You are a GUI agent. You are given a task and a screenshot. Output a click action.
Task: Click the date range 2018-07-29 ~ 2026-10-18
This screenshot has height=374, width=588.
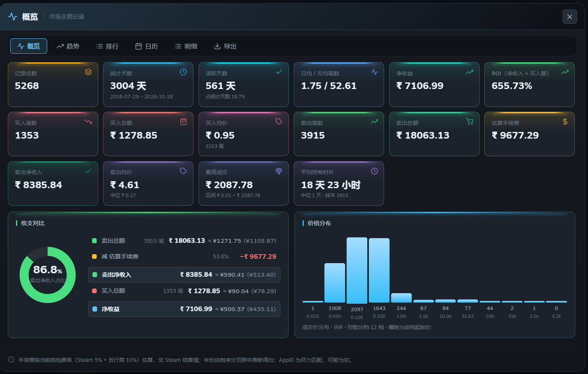[x=141, y=97]
